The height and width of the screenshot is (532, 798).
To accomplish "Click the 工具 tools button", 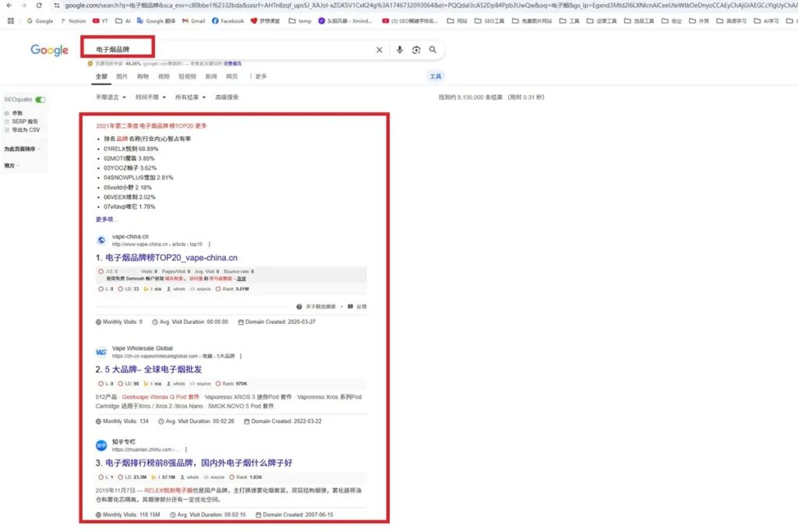I will 436,76.
